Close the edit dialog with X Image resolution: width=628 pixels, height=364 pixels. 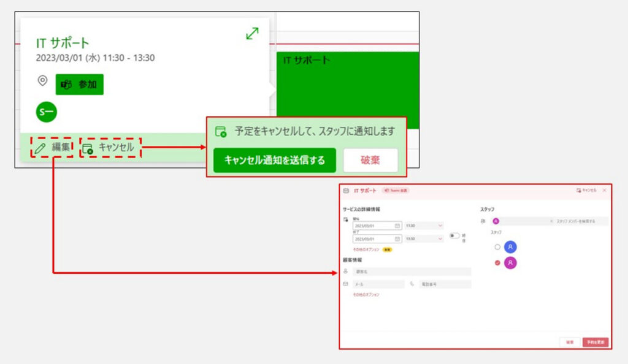[604, 191]
